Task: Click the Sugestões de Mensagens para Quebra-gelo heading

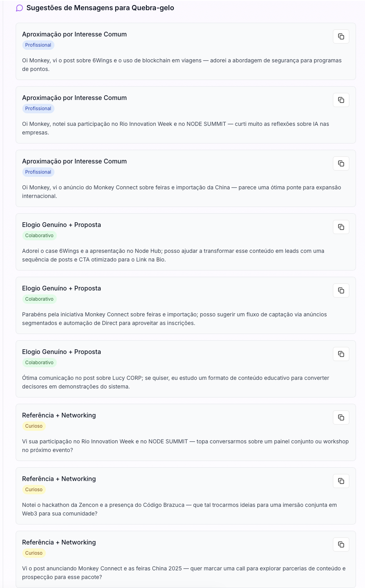Action: pyautogui.click(x=100, y=8)
